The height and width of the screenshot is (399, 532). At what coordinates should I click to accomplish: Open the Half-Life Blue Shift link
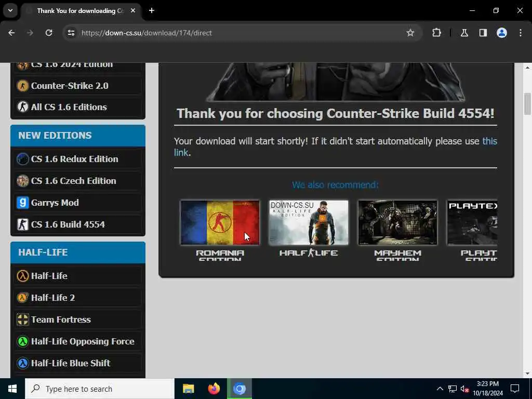(x=71, y=363)
